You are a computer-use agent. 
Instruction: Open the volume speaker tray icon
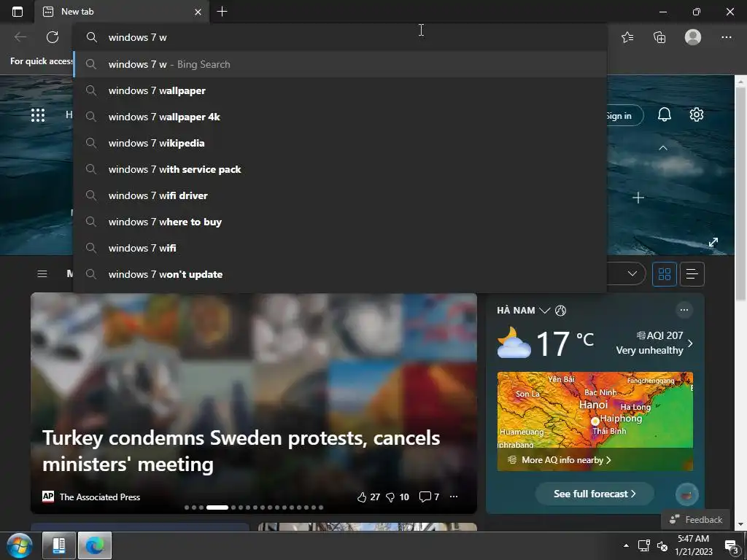(x=662, y=545)
